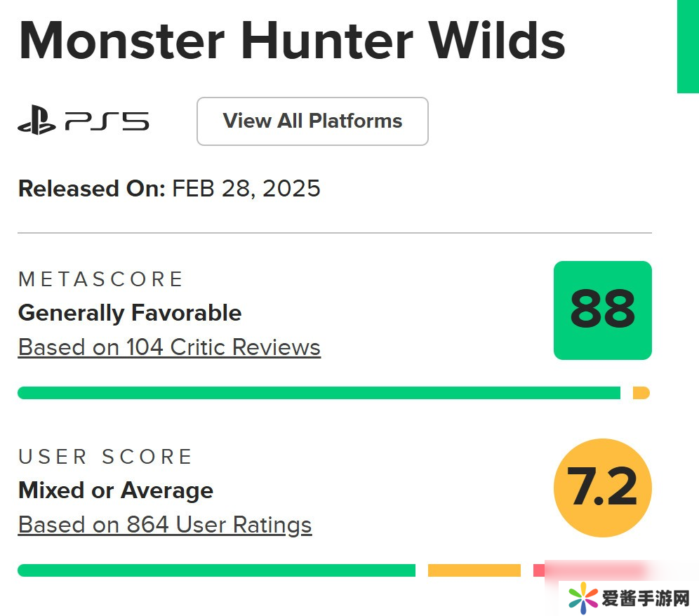Viewport: 699px width, 616px height.
Task: Click the METASCORE heading label
Action: (x=100, y=279)
